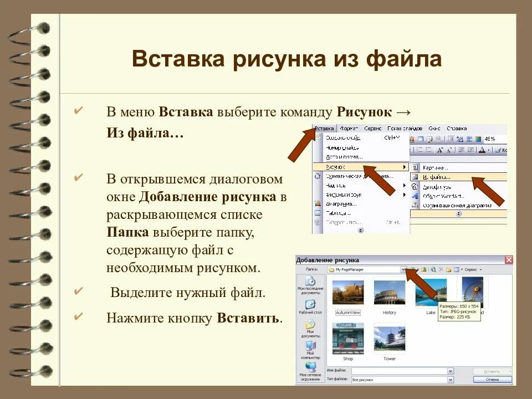Select the Рисунок menu item
Screen dimensions: 532x399
point(362,167)
